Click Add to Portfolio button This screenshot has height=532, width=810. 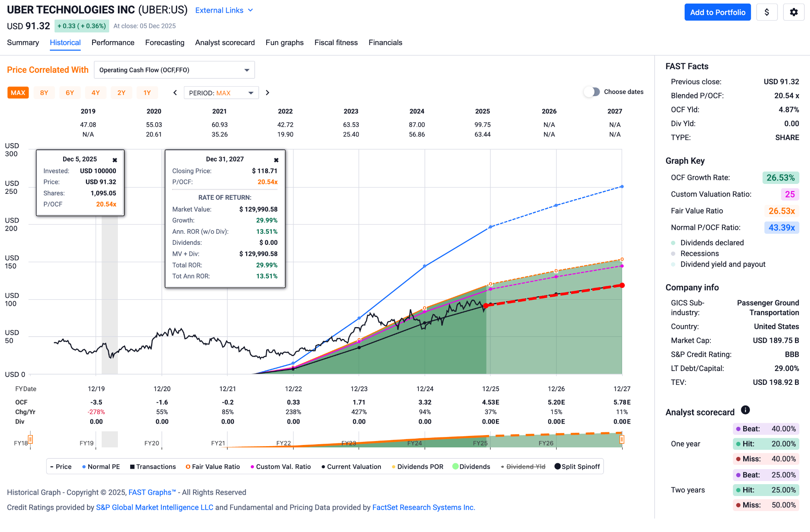tap(717, 12)
